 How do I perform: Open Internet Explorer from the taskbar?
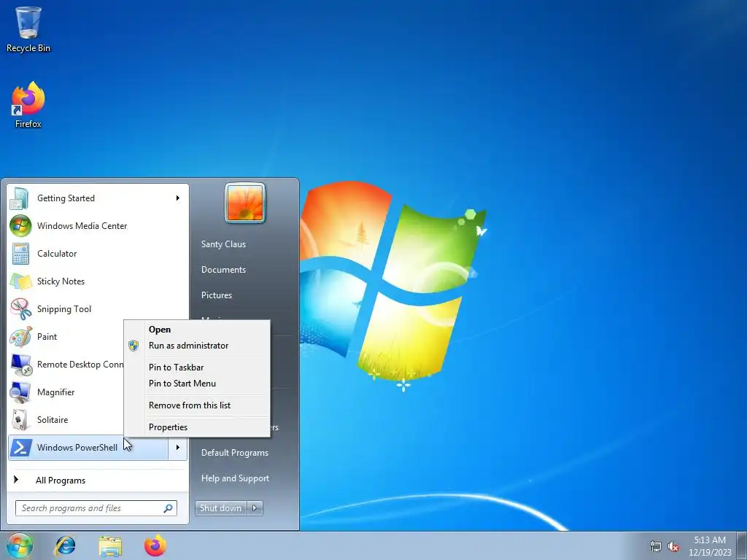65,545
